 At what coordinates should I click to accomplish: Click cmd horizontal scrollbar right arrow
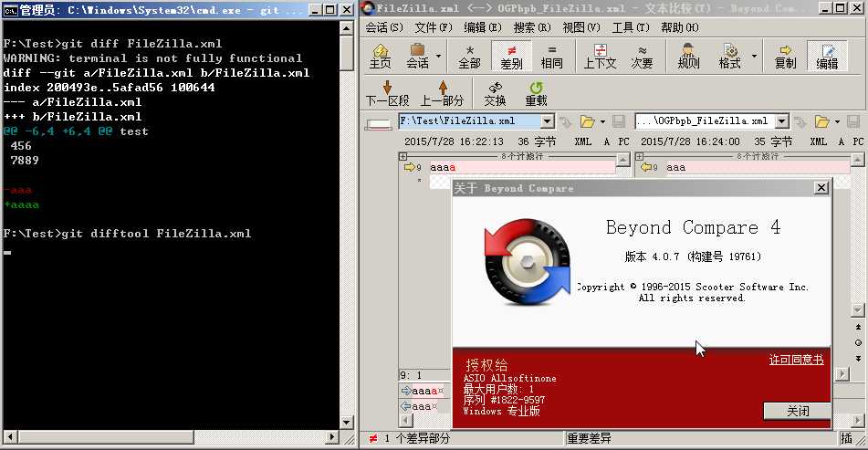[x=331, y=436]
